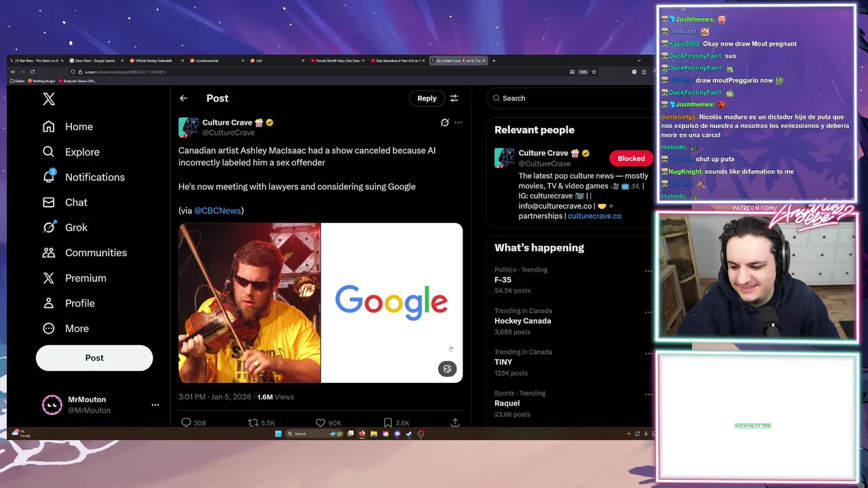Open more options for Hockey Canada trend
Viewport: 868px width, 488px height.
[x=648, y=312]
